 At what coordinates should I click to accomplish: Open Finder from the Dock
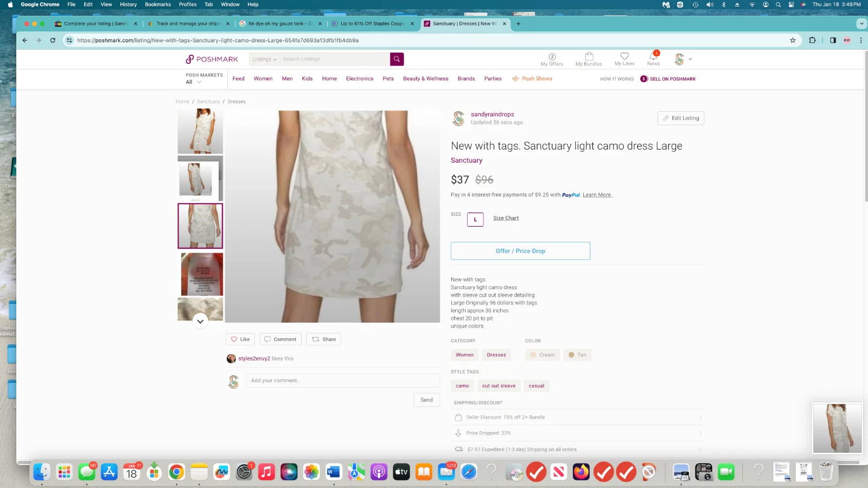[42, 472]
